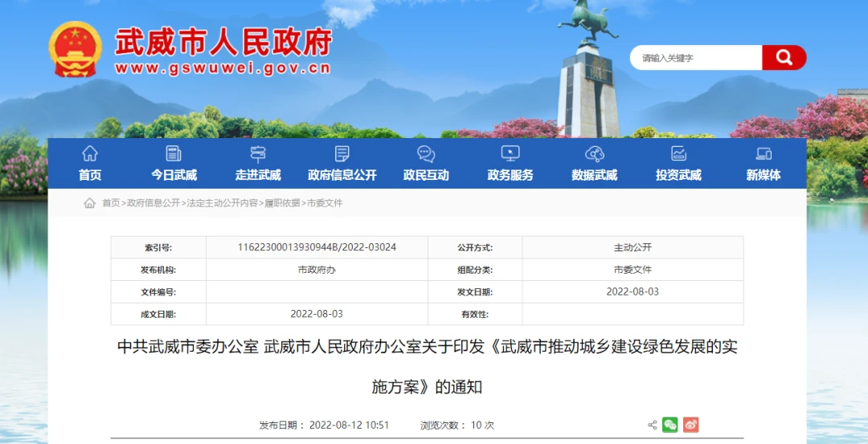Click 法定主动公开内容 in the breadcrumb
868x444 pixels.
coord(223,203)
